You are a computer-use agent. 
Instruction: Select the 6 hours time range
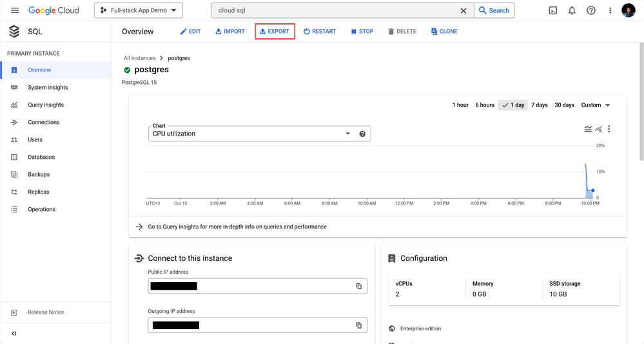point(485,105)
